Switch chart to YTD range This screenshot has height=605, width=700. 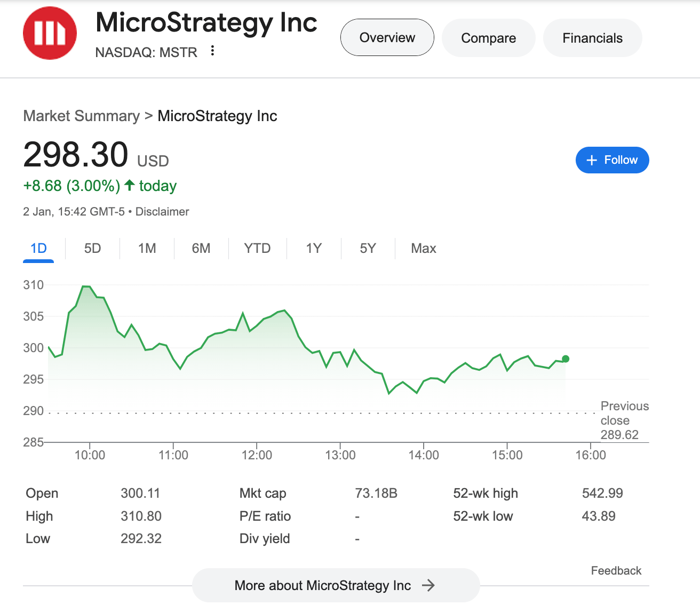257,249
